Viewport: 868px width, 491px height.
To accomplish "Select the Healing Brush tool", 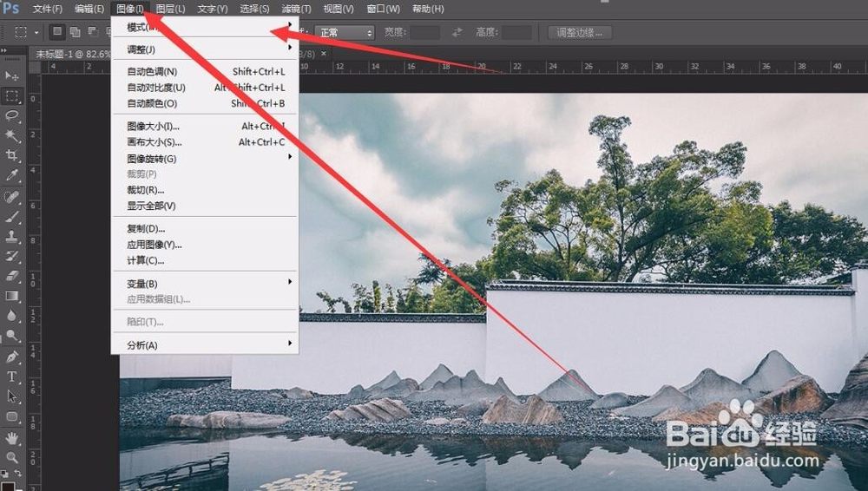I will pos(11,197).
